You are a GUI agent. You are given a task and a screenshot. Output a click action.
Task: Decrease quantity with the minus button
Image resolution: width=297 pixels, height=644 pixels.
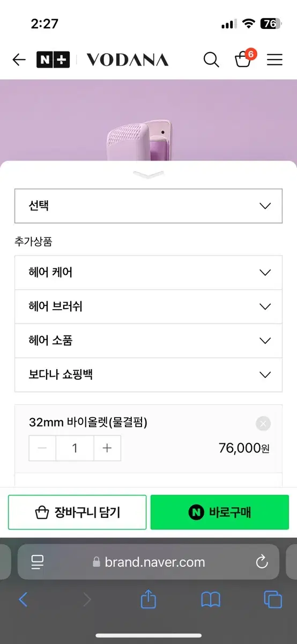click(42, 448)
